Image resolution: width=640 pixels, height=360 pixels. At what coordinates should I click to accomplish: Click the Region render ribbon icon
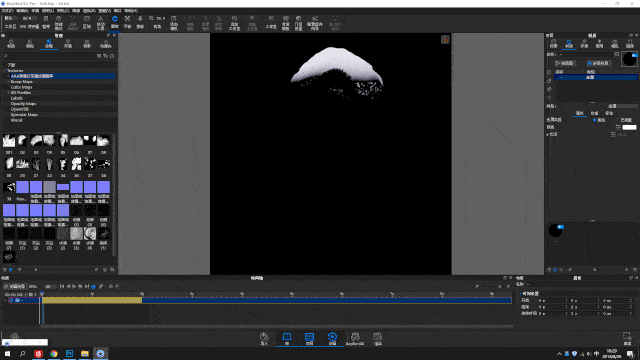tap(87, 22)
